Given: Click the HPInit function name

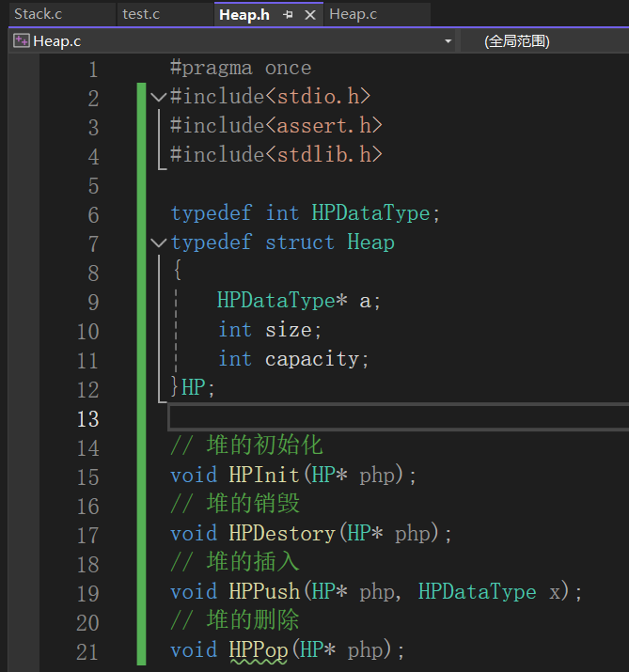Looking at the screenshot, I should pos(263,475).
